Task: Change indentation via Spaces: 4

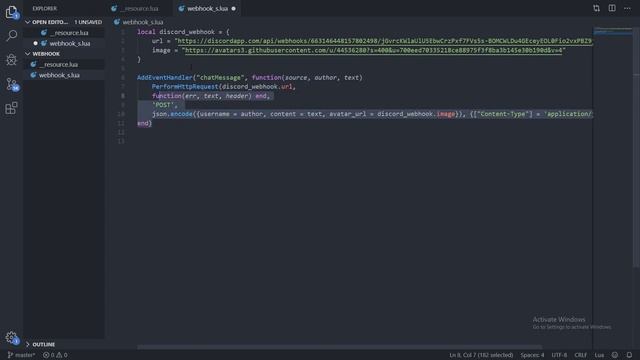Action: pyautogui.click(x=532, y=355)
